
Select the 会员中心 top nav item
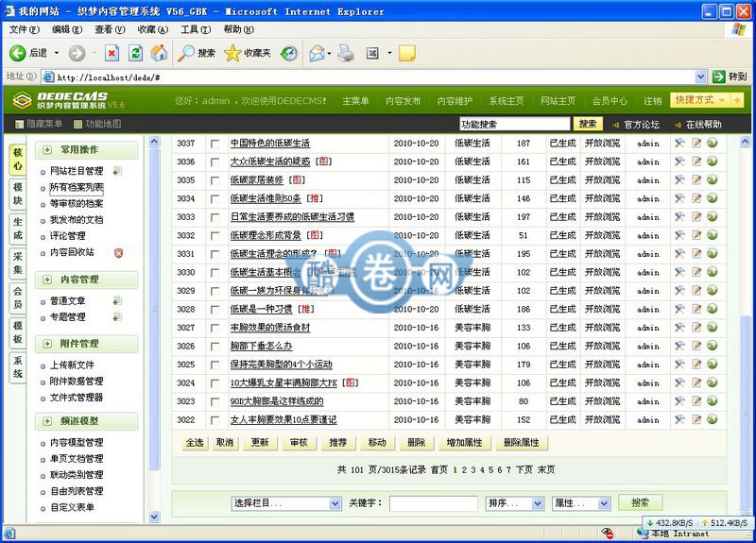point(610,101)
